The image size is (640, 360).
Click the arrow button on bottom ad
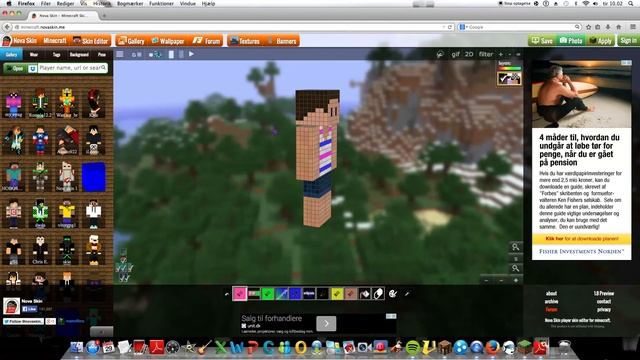(326, 324)
